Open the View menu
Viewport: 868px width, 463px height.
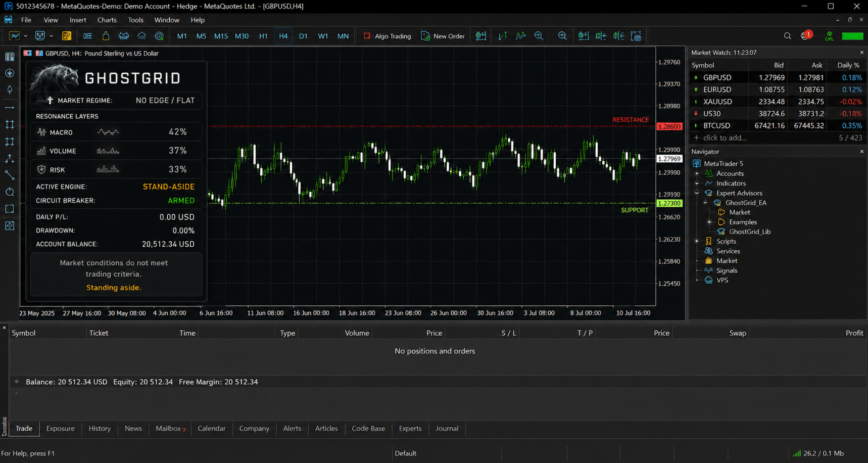click(51, 20)
